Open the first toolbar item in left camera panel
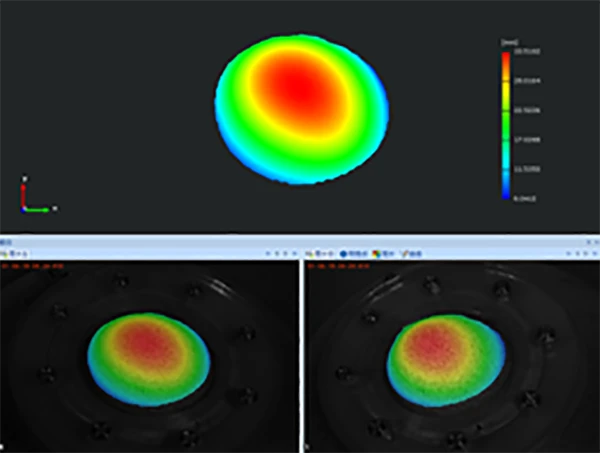 point(15,253)
